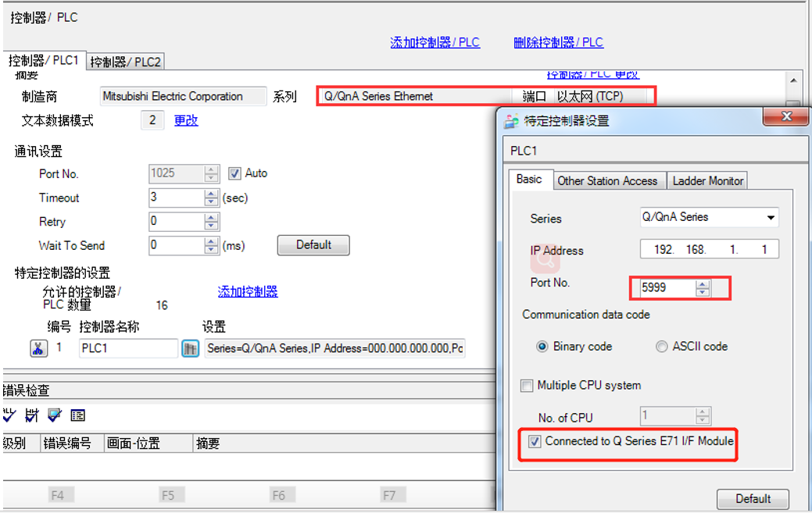Click the Series=Q/QnA settings text field
The width and height of the screenshot is (812, 513).
335,348
